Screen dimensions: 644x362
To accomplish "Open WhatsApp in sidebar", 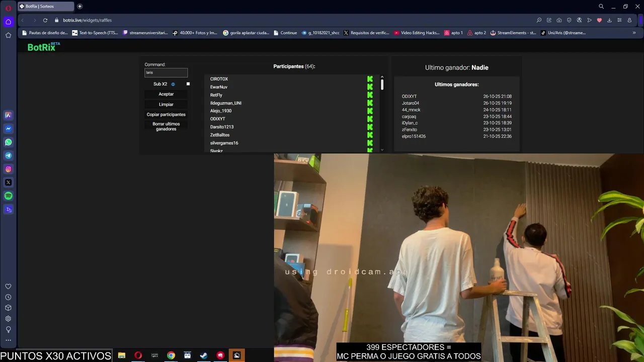I will [8, 142].
